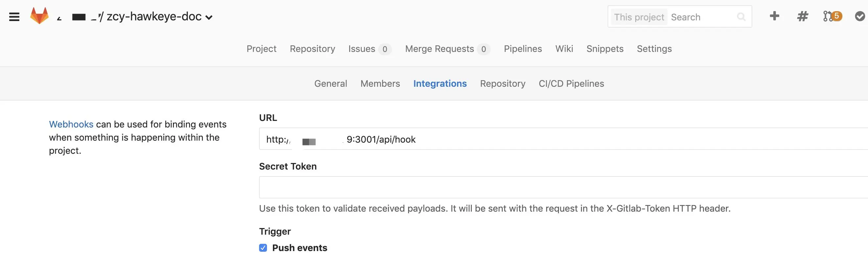Image resolution: width=868 pixels, height=255 pixels.
Task: Open the Wiki tab
Action: 564,49
